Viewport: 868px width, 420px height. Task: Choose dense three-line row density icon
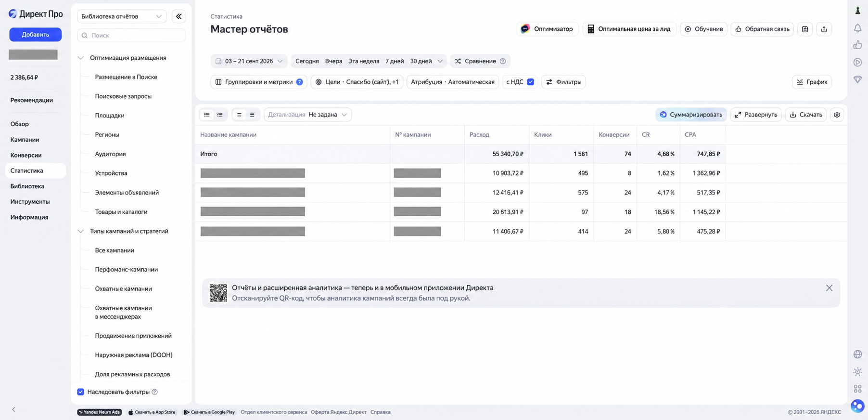(x=252, y=115)
